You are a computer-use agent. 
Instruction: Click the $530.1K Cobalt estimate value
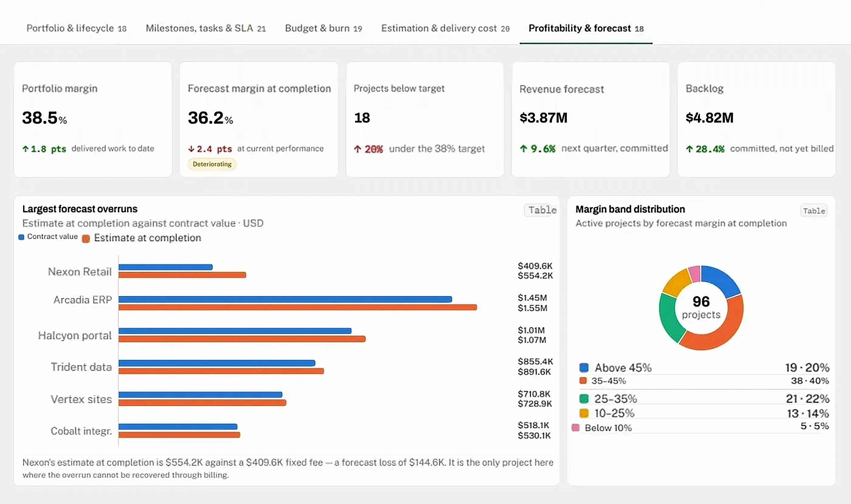point(534,435)
